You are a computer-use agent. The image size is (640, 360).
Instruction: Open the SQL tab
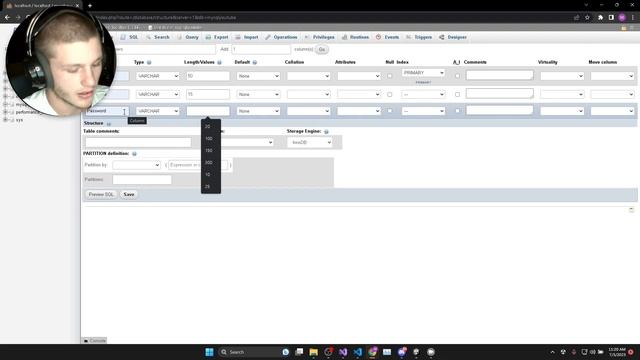tap(129, 37)
